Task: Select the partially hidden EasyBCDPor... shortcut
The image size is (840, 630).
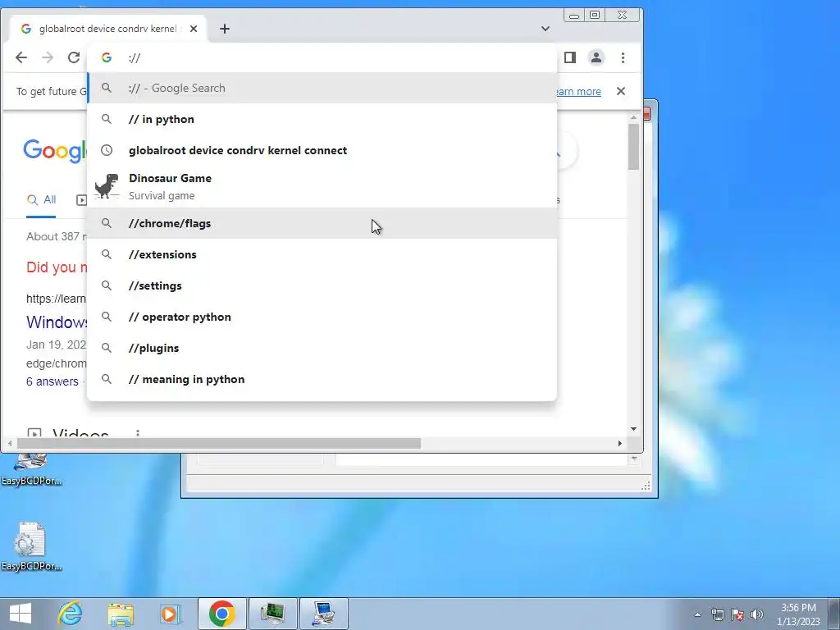Action: pos(31,470)
